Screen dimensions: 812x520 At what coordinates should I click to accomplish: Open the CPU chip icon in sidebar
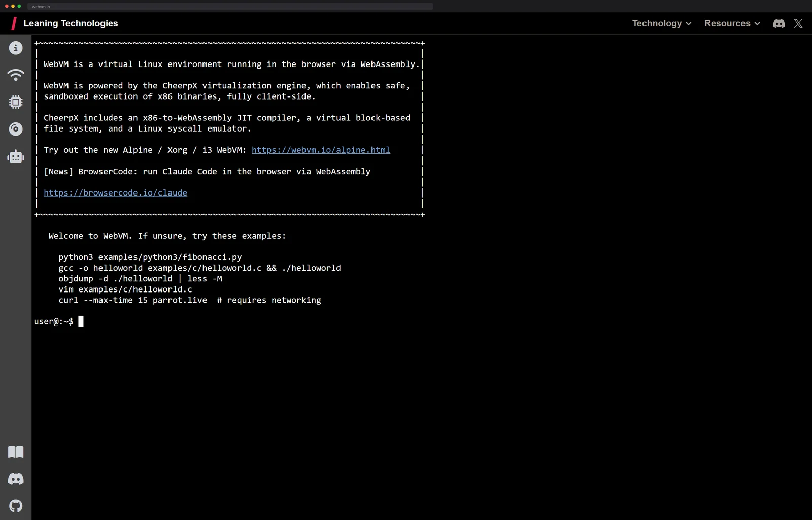16,102
